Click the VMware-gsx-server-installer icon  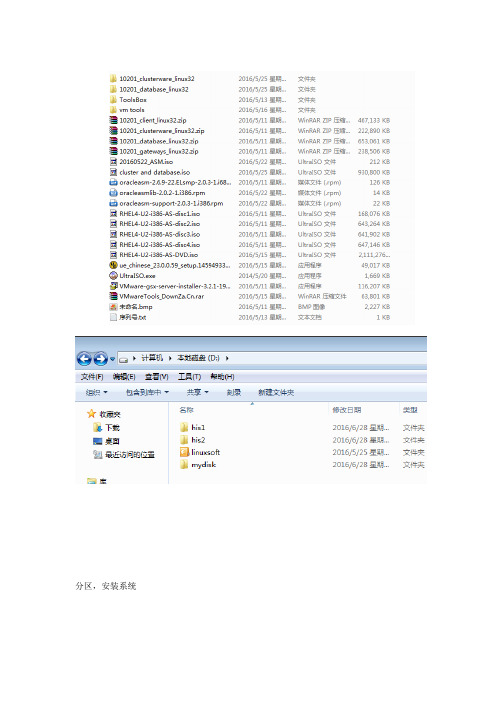(x=113, y=286)
